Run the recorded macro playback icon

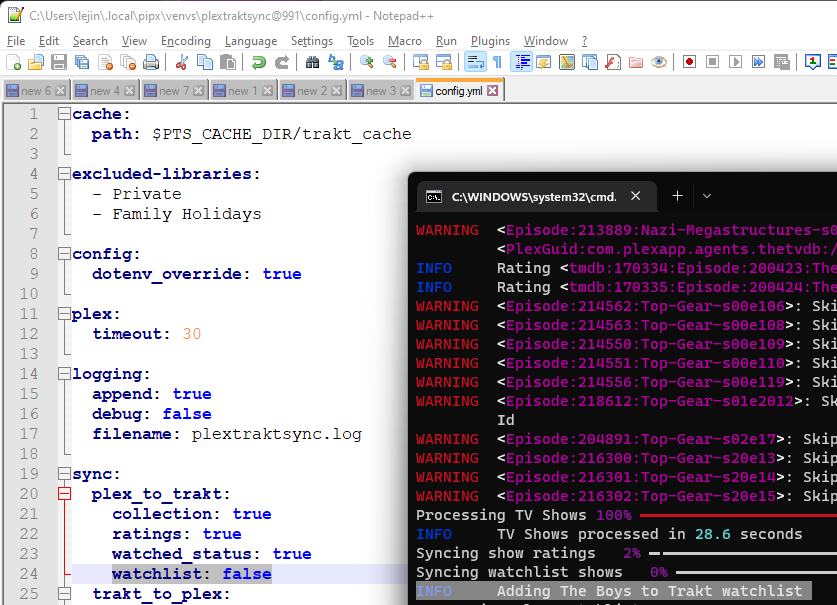point(737,63)
